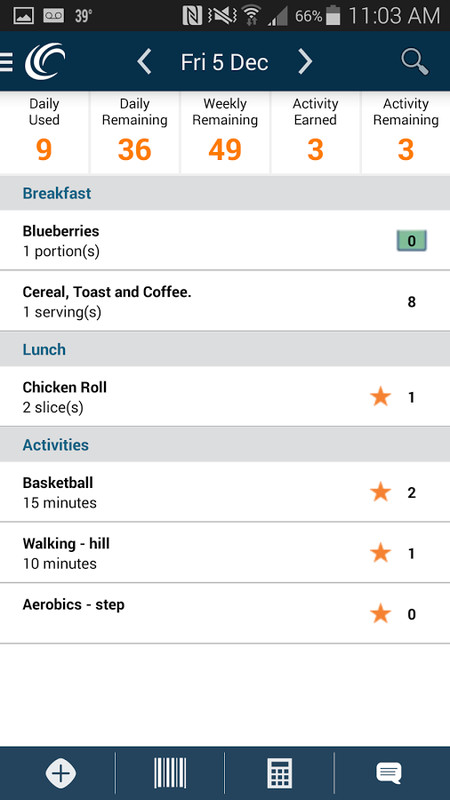This screenshot has width=450, height=800.
Task: Go to the previous day arrow
Action: click(x=144, y=62)
